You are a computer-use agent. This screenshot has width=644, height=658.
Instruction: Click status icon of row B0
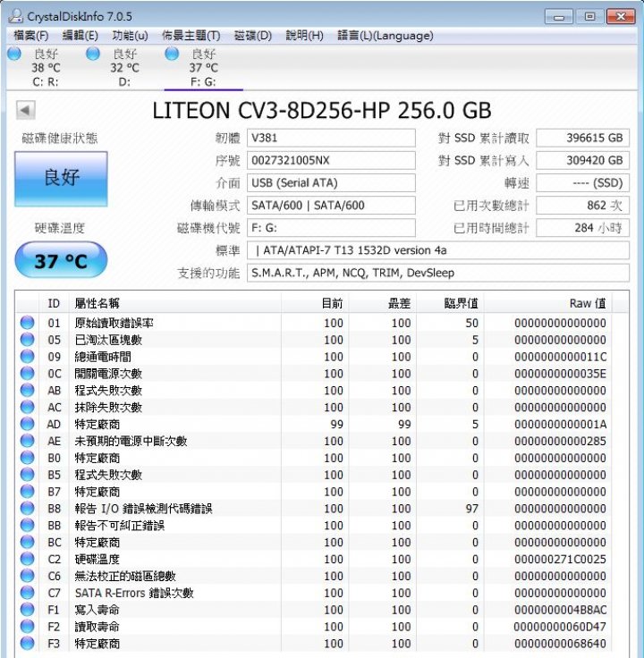click(28, 458)
